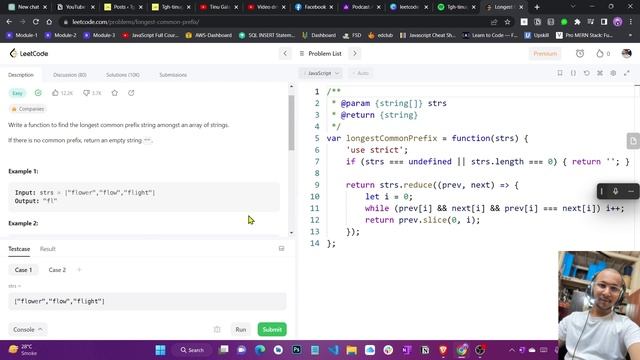Screen dimensions: 640x360
Task: Click the strs testcase input field
Action: 147,301
